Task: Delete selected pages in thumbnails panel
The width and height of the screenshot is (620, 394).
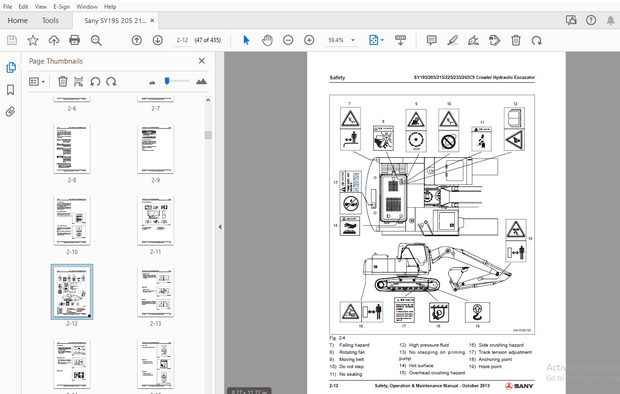Action: click(62, 81)
